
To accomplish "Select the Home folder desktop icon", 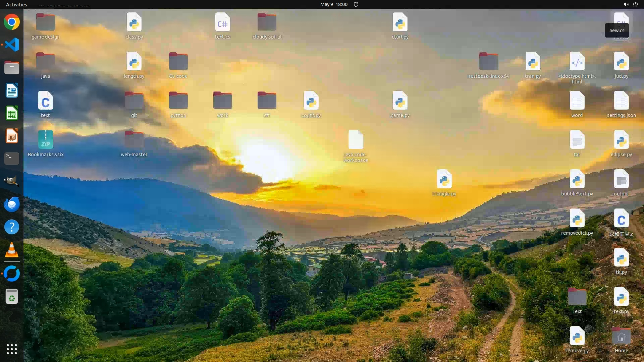I will coord(621,337).
